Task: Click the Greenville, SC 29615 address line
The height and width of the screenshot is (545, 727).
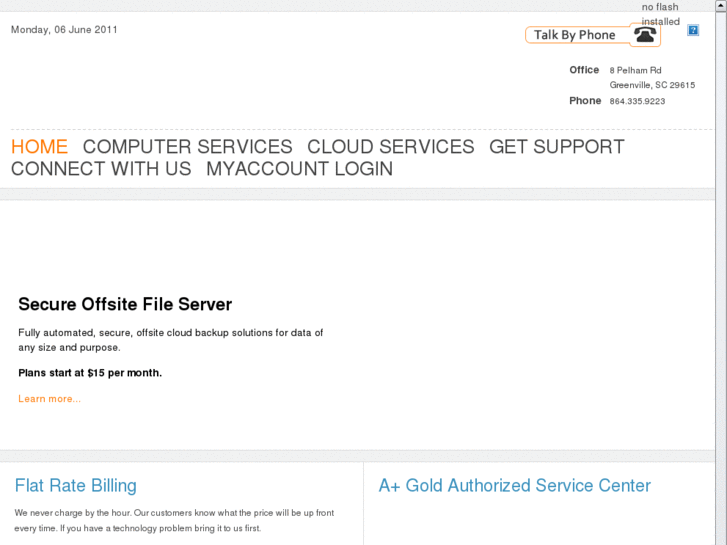Action: (652, 85)
